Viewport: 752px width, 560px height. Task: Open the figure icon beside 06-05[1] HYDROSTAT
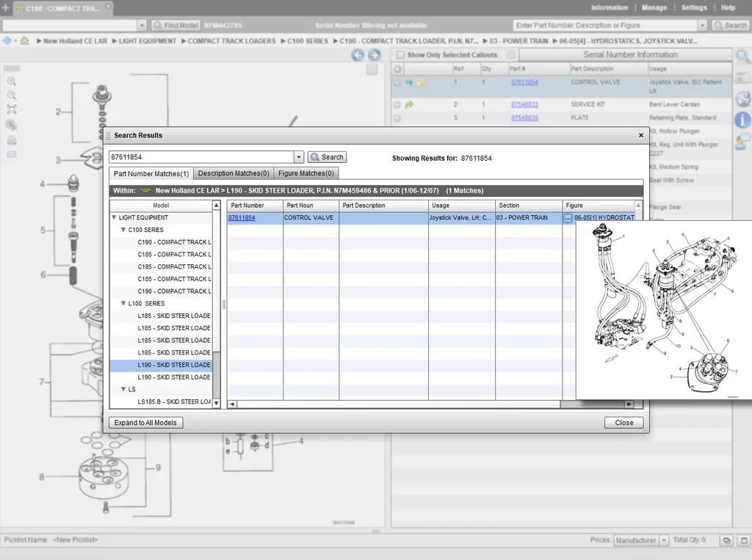[568, 218]
